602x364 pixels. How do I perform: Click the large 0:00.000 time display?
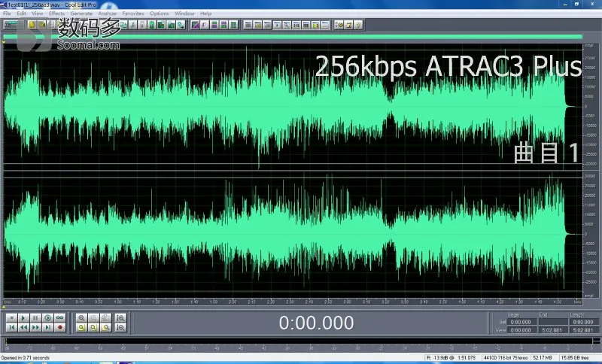coord(316,323)
